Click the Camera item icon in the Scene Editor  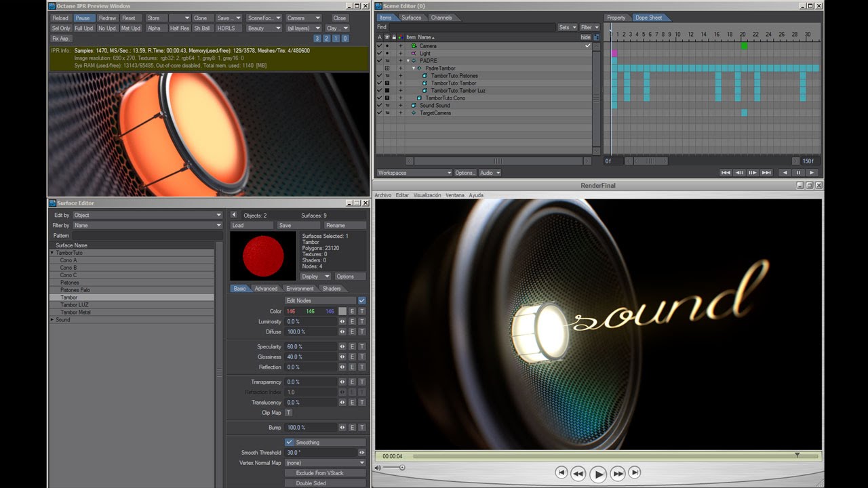[414, 46]
